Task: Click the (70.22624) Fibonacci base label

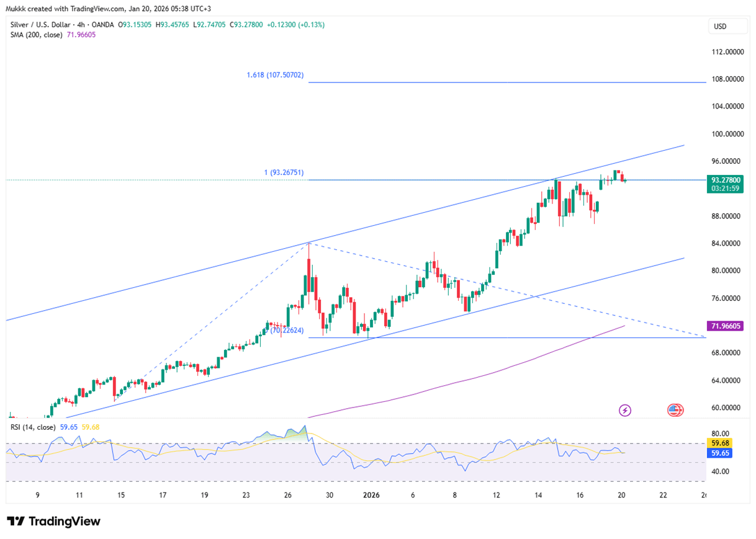Action: [287, 331]
